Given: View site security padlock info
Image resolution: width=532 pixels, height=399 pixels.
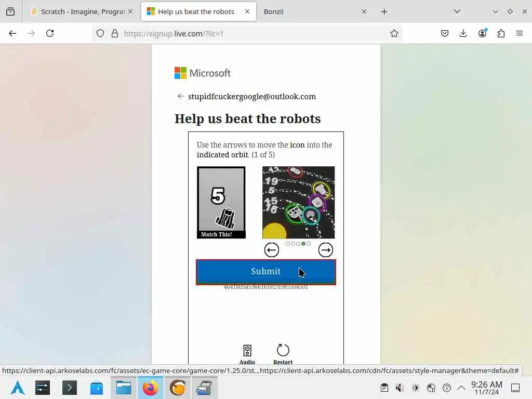Looking at the screenshot, I should click(115, 33).
